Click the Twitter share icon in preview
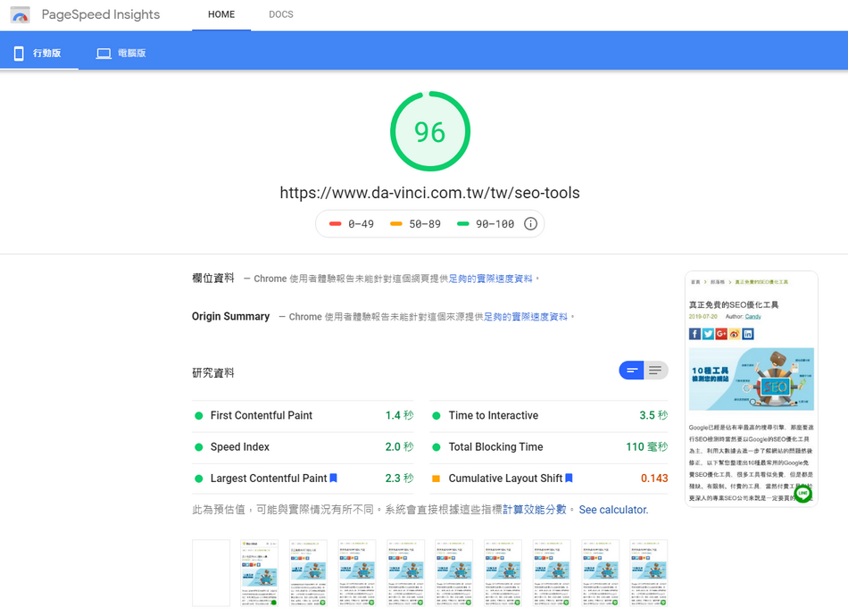848x616 pixels. click(708, 334)
